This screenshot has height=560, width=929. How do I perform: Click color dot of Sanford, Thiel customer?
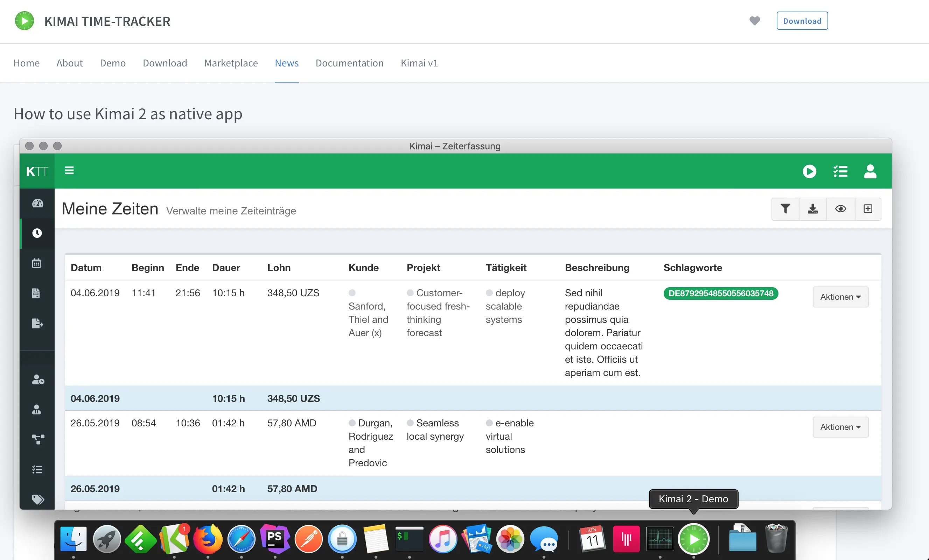352,293
